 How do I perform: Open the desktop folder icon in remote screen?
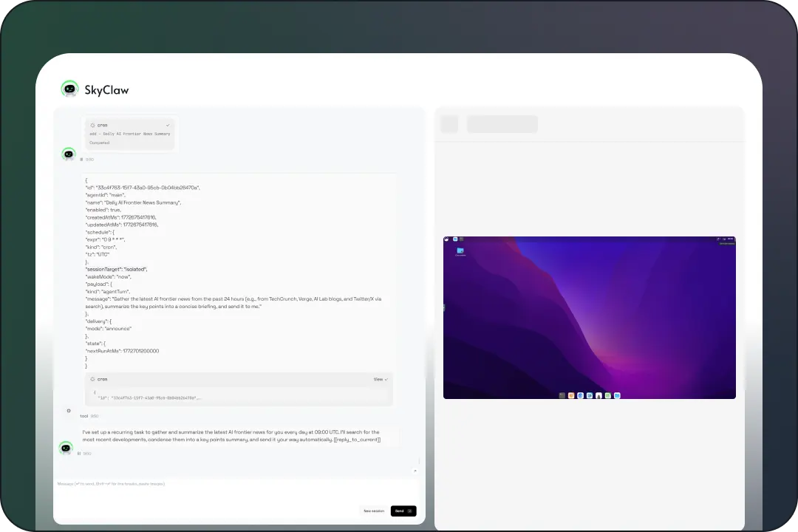[460, 251]
